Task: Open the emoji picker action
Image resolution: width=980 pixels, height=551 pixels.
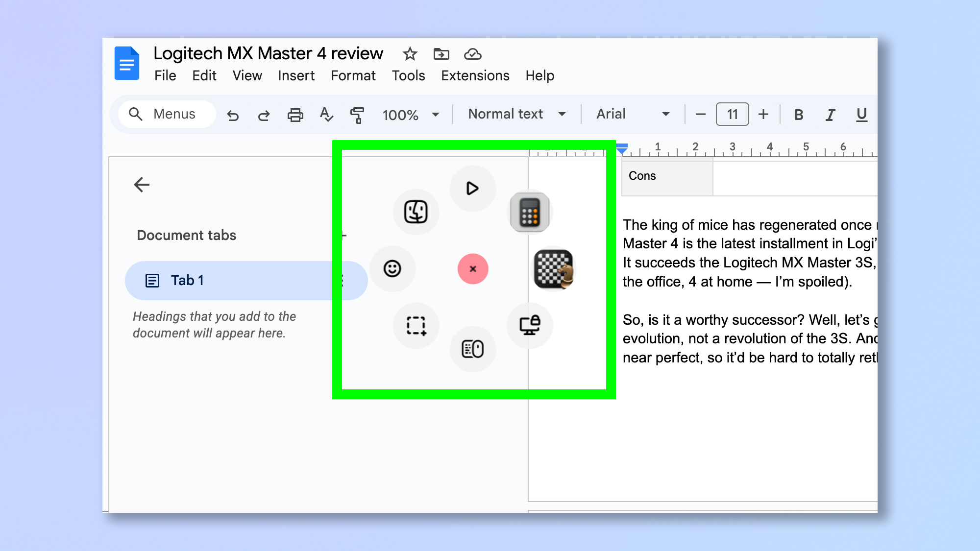Action: coord(393,268)
